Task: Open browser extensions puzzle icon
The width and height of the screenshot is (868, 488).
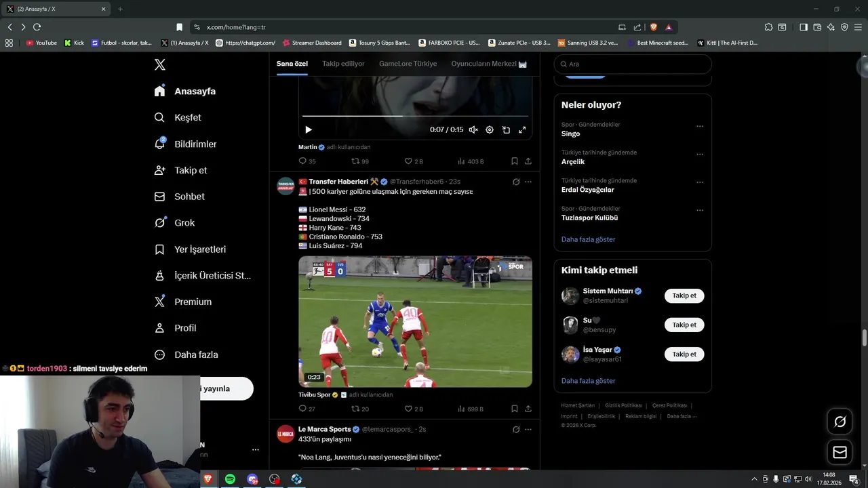Action: click(x=768, y=27)
